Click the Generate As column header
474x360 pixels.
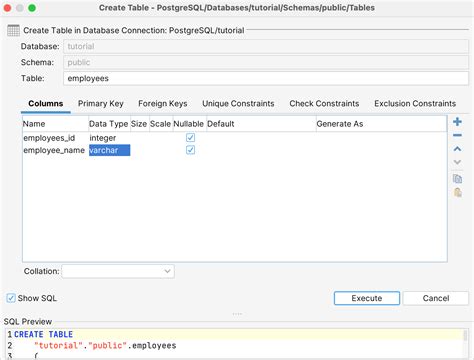381,124
